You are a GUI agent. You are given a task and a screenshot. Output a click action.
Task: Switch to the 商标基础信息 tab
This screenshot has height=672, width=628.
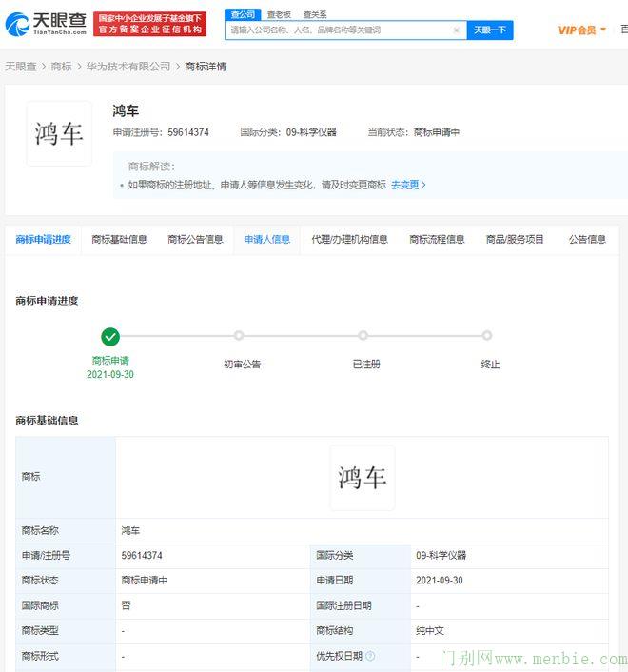pyautogui.click(x=119, y=240)
